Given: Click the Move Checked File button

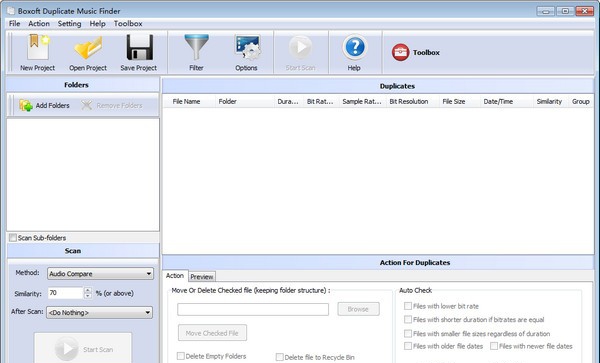Looking at the screenshot, I should [212, 333].
